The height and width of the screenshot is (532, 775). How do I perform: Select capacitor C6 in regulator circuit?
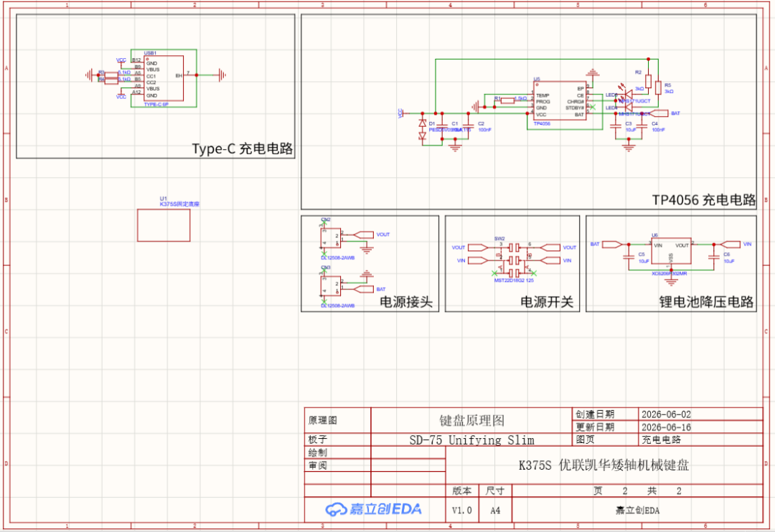pos(714,257)
